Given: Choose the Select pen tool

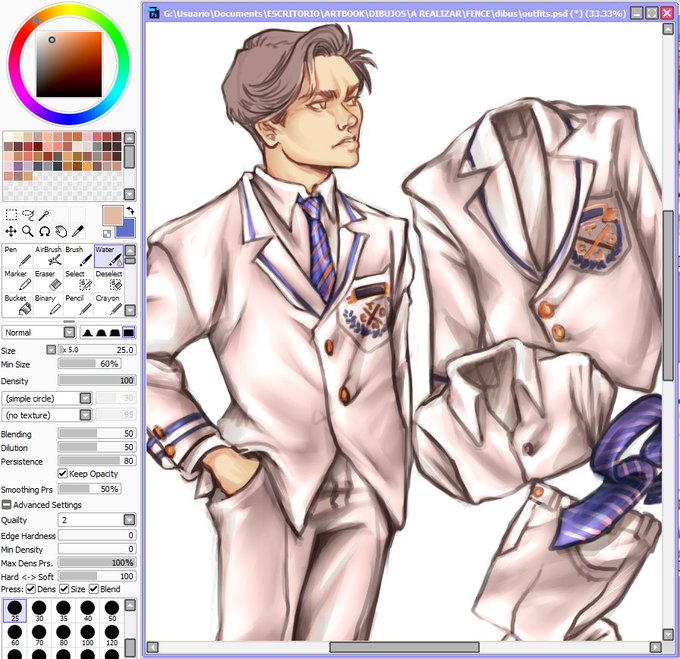Looking at the screenshot, I should pos(78,280).
